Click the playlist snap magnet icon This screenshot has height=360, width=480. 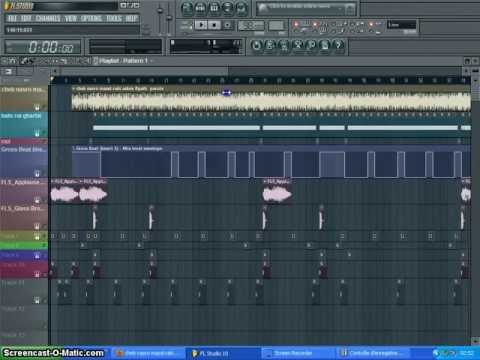coord(12,61)
